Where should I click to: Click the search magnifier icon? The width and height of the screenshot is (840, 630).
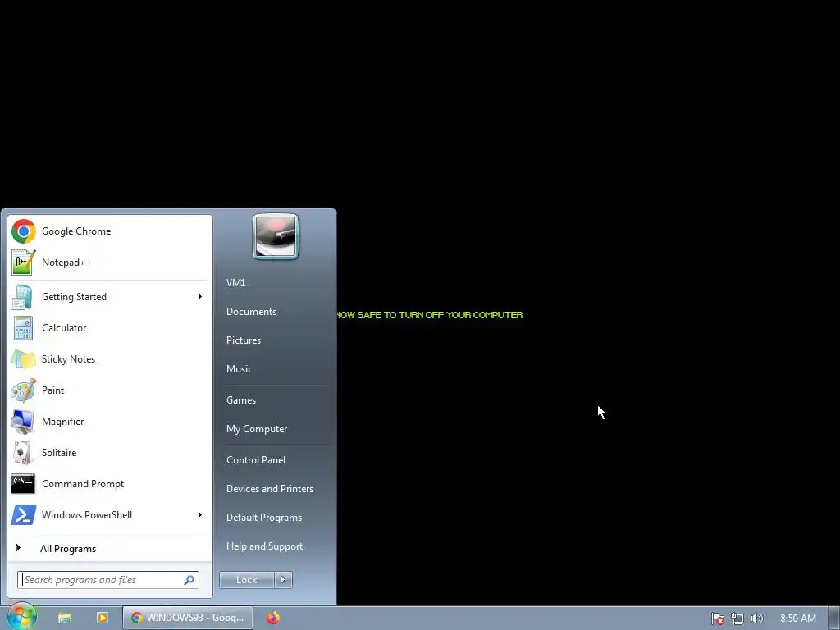pyautogui.click(x=189, y=580)
